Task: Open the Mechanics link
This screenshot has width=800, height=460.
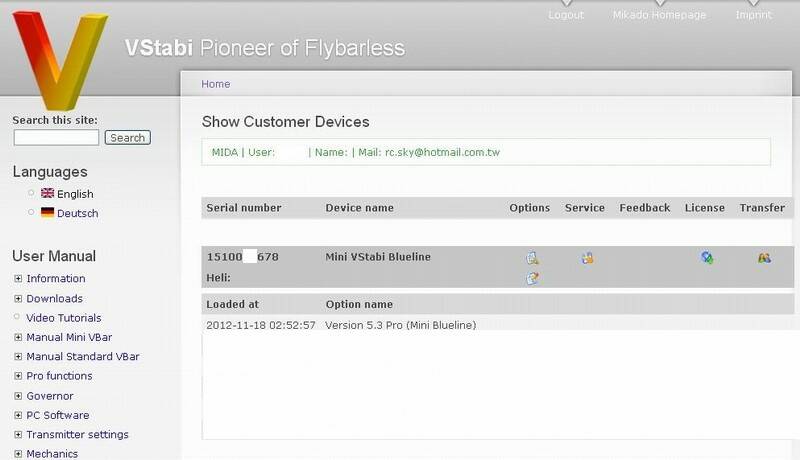Action: [52, 453]
